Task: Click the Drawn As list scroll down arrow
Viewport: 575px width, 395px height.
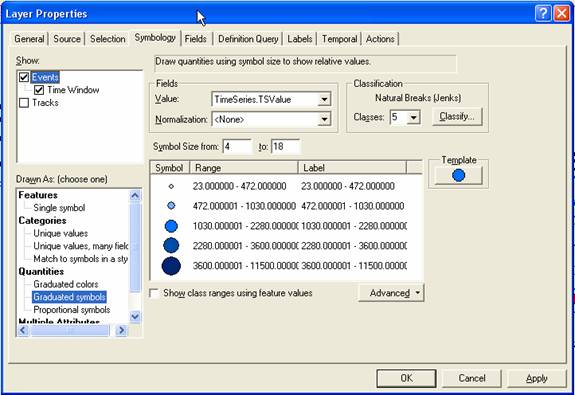Action: click(x=135, y=316)
